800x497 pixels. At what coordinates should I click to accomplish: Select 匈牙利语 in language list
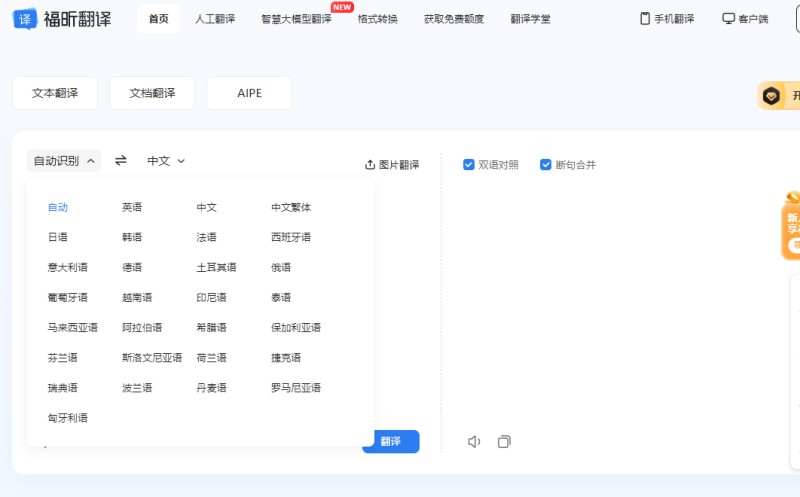click(x=67, y=418)
